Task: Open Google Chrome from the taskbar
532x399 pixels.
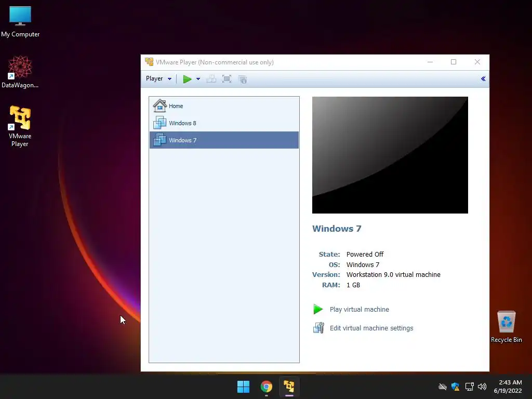Action: click(x=267, y=387)
